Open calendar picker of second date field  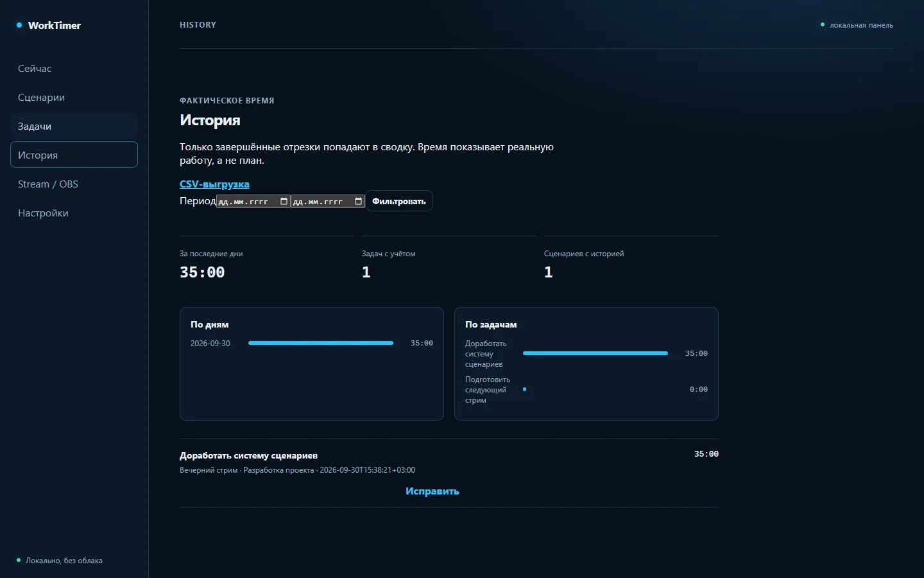[358, 202]
